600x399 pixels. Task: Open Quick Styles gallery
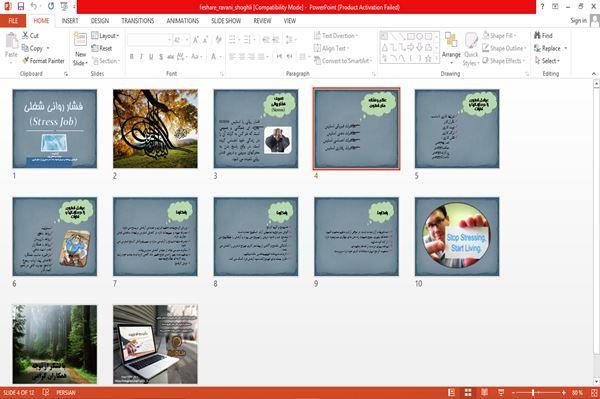coord(471,49)
